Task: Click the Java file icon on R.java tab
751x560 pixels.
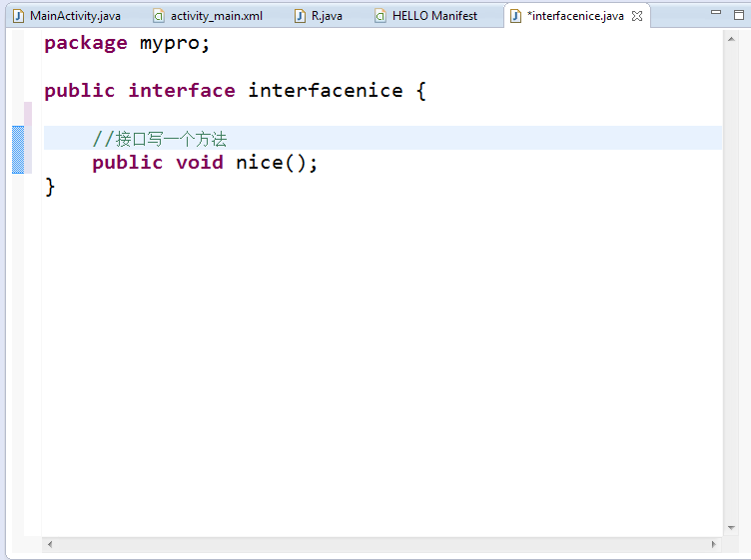Action: point(300,16)
